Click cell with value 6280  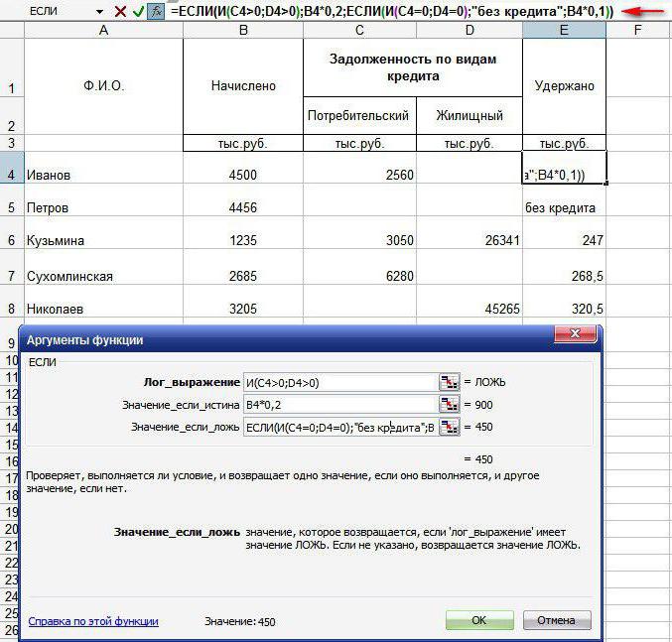359,267
